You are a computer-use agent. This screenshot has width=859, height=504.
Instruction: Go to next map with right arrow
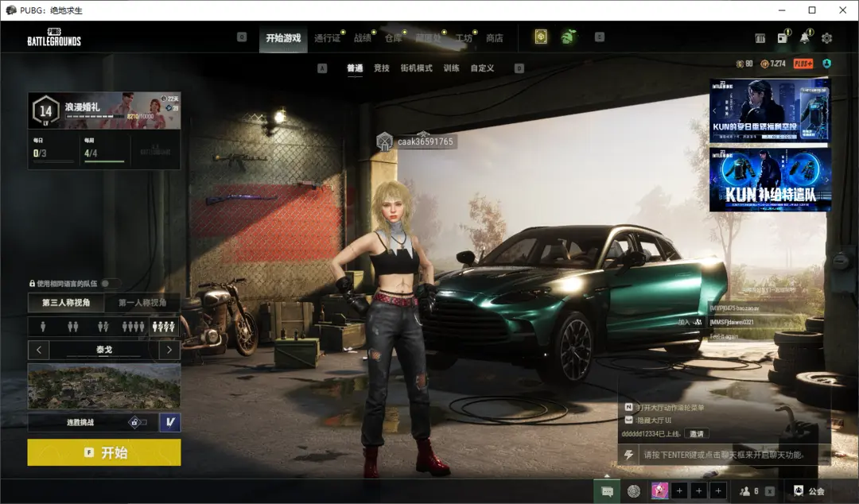tap(169, 350)
